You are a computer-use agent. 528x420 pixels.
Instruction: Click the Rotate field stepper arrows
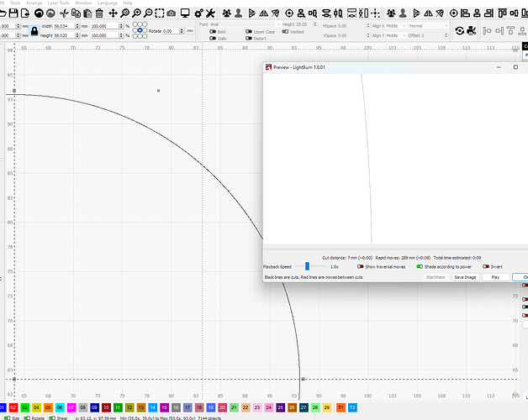[182, 31]
